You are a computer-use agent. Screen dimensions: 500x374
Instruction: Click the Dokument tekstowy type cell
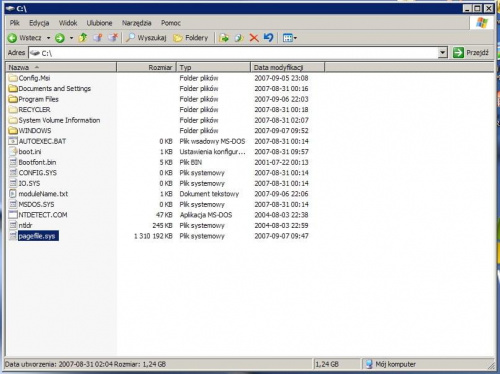pyautogui.click(x=209, y=194)
